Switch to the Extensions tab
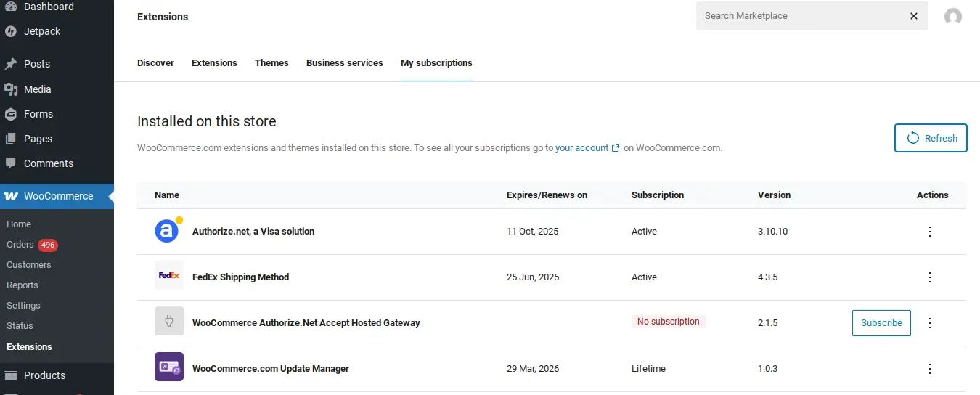 [x=214, y=63]
